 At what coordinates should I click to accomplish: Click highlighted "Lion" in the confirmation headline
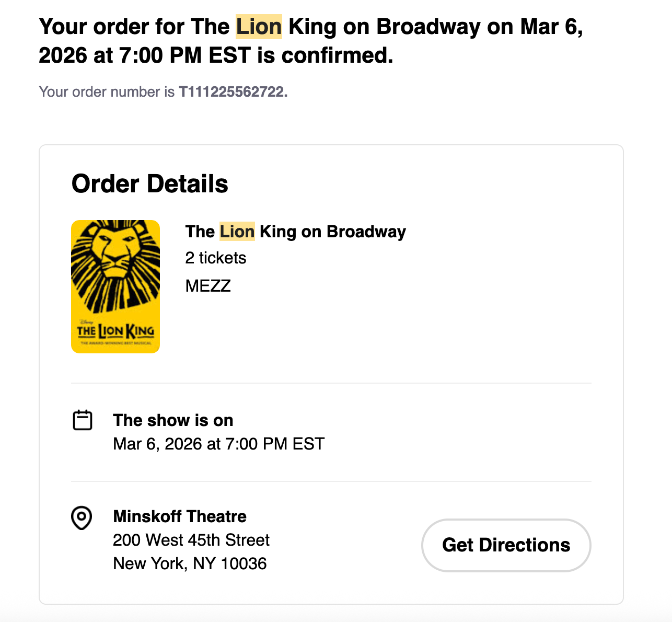coord(259,27)
